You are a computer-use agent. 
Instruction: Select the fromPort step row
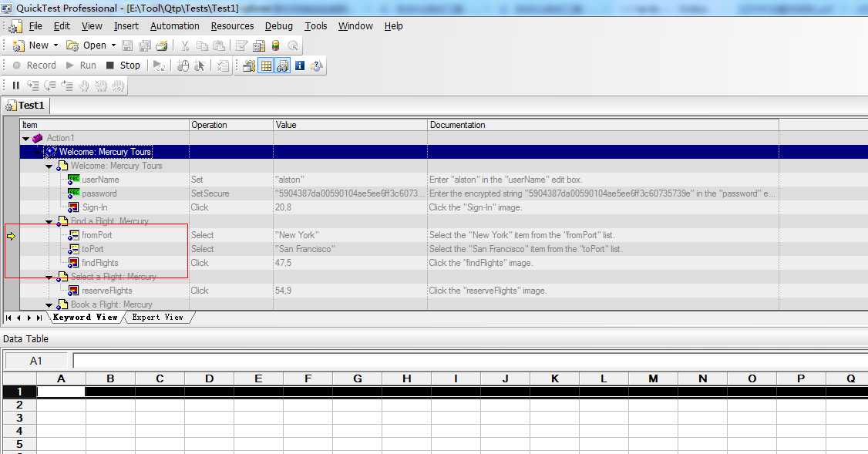[399, 235]
